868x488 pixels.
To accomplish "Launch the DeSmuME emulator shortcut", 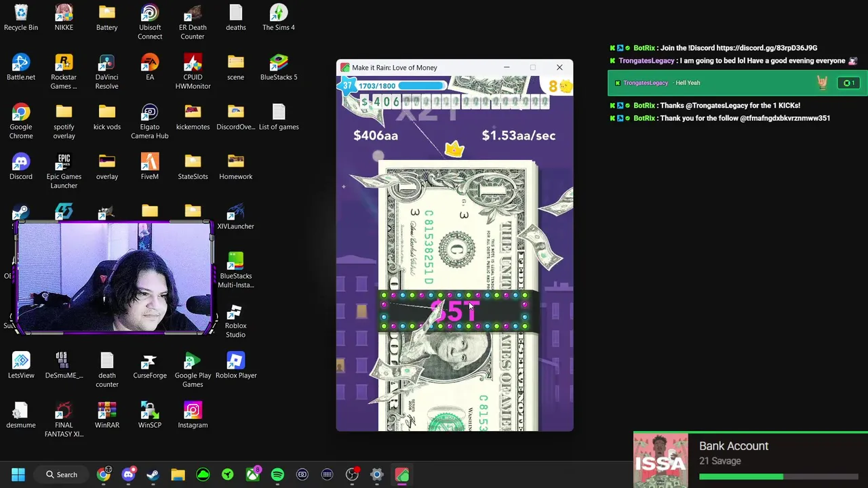I will 64,365.
